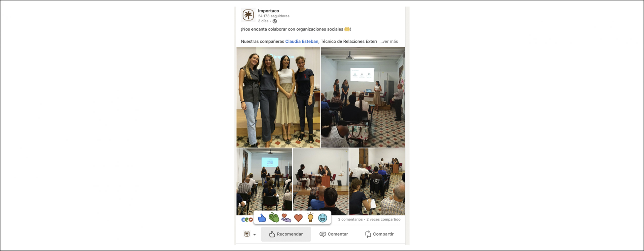Choose the green clapping hands Celebrate reaction

click(x=274, y=217)
